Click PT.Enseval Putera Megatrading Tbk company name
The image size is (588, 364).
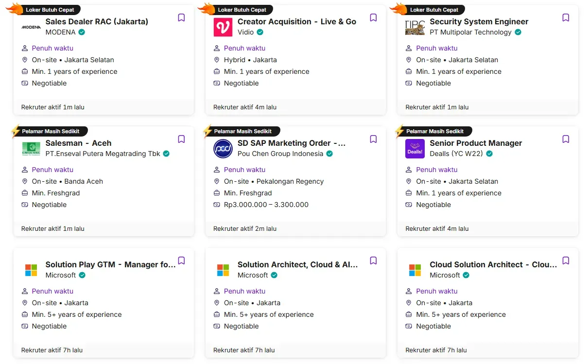[x=103, y=154]
